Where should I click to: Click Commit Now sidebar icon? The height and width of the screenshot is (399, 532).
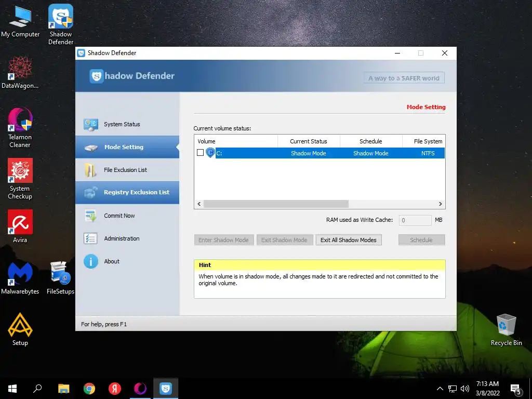pos(90,216)
